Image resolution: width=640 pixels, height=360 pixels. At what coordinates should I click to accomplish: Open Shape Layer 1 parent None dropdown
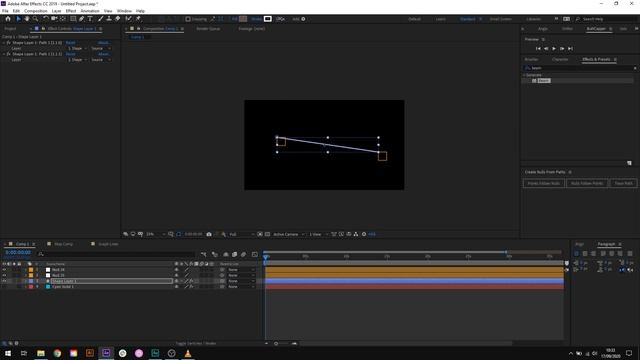click(x=241, y=281)
